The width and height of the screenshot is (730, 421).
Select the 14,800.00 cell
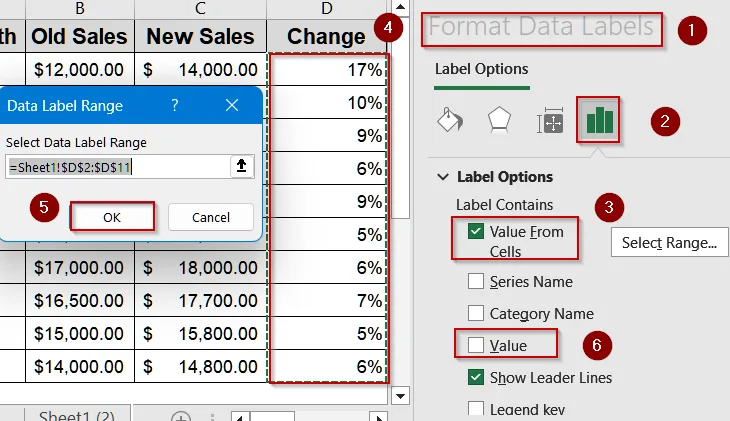click(200, 367)
